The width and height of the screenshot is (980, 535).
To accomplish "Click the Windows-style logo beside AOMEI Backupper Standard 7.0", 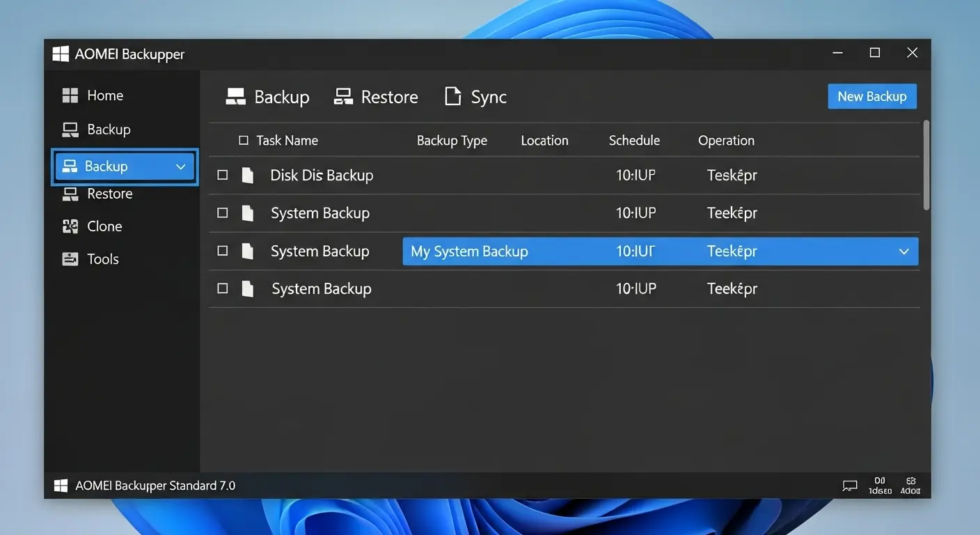I will 61,486.
